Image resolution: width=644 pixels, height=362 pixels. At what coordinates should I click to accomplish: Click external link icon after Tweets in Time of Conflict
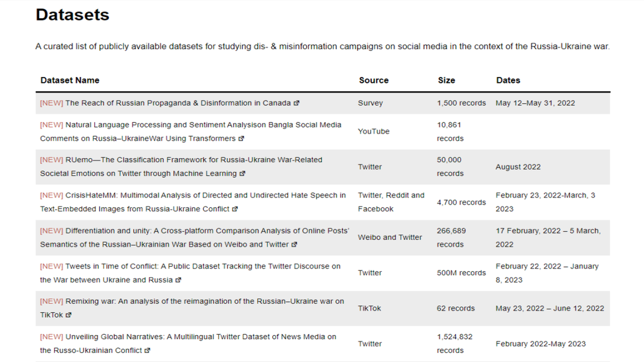pyautogui.click(x=178, y=280)
